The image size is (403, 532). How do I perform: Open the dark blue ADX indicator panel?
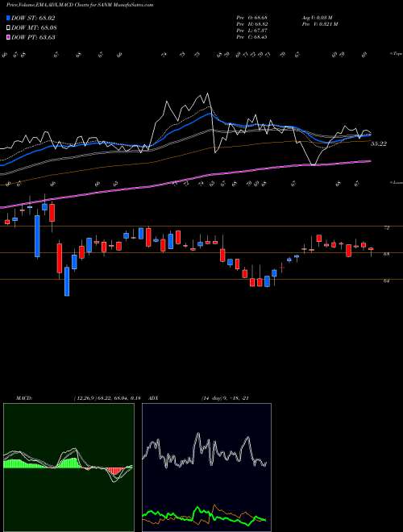pos(206,468)
